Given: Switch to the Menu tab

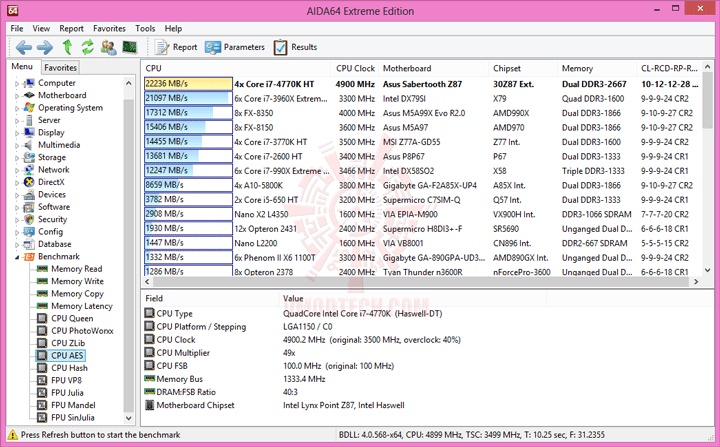Looking at the screenshot, I should tap(22, 67).
